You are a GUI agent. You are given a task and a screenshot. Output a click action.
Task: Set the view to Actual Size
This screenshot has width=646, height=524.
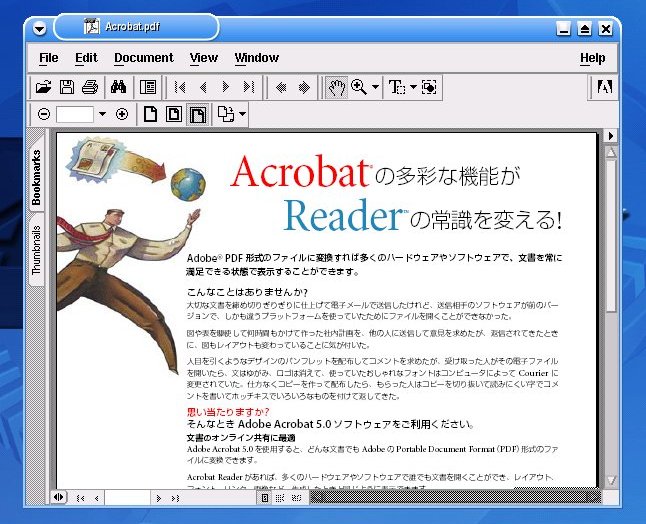point(150,114)
